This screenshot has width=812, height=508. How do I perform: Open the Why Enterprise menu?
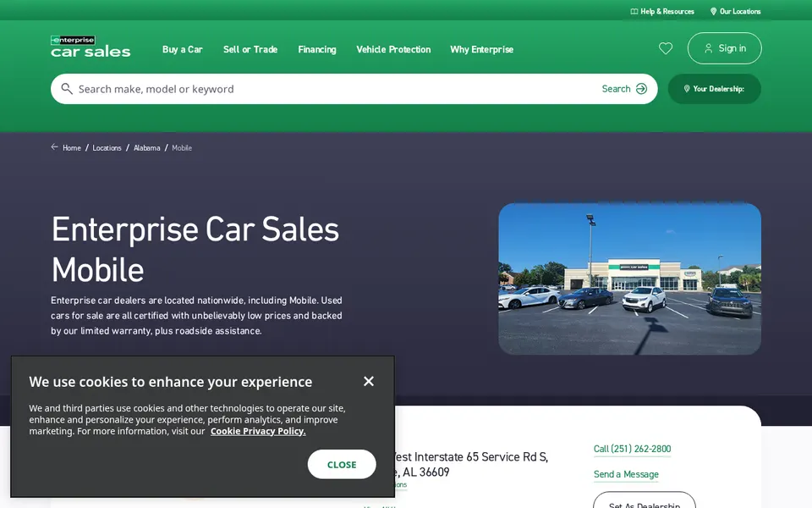[x=481, y=49]
